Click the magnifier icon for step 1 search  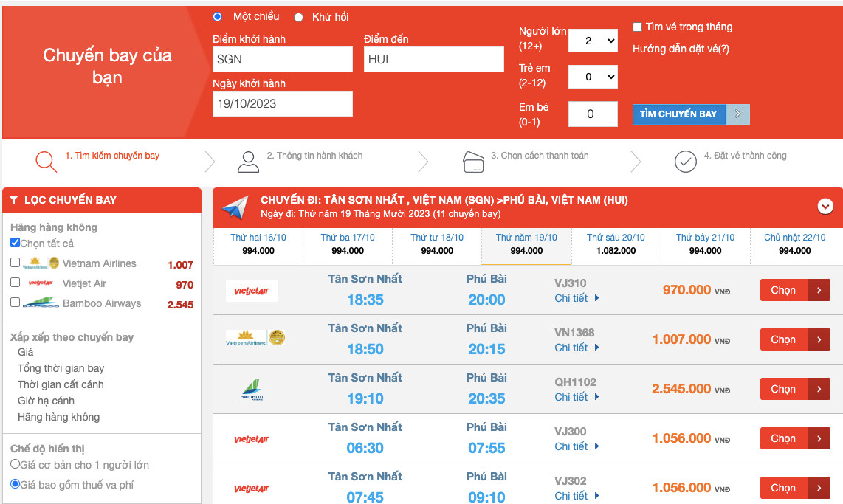coord(47,161)
